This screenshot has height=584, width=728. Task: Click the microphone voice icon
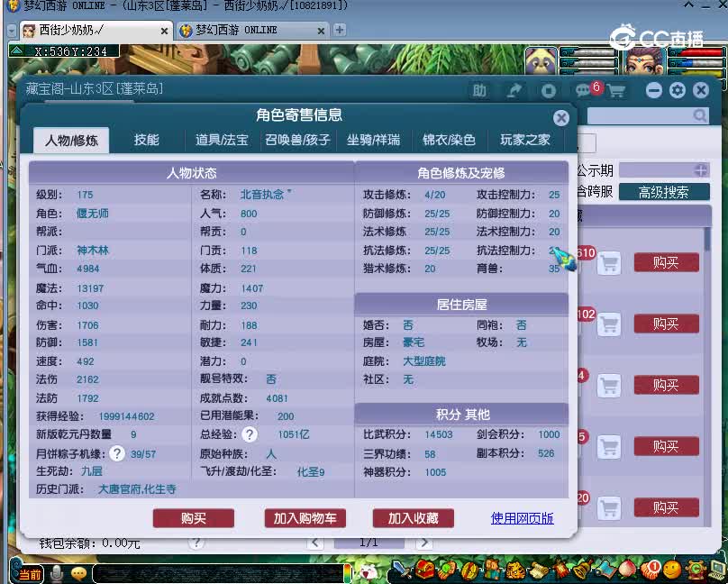(x=56, y=574)
